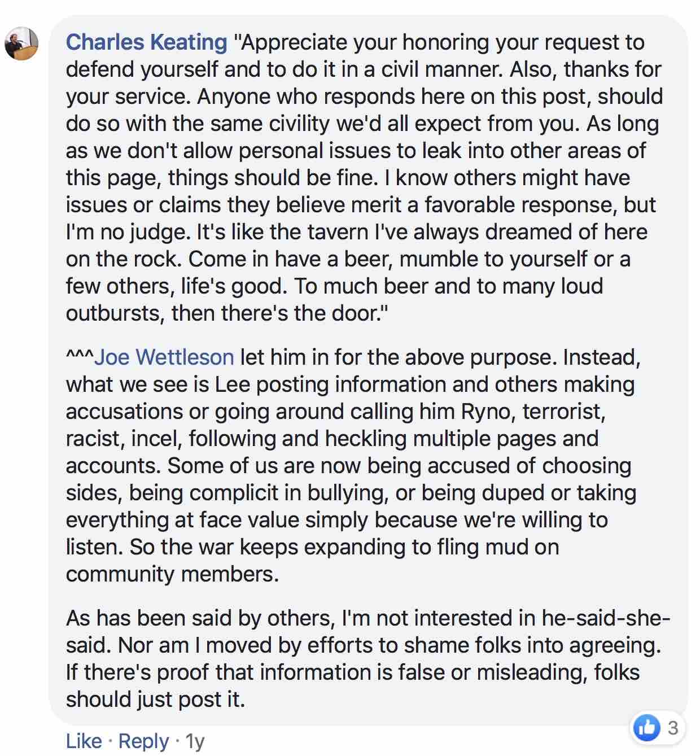Reply to Charles Keating's comment

point(143,741)
